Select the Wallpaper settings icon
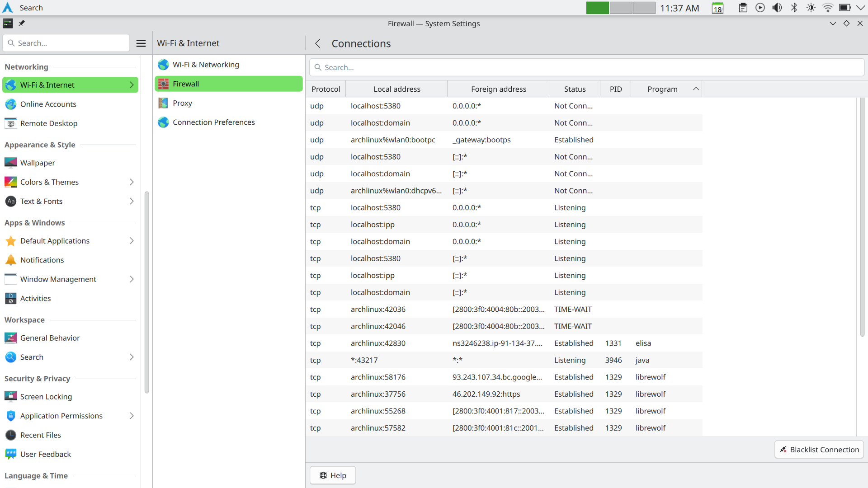The width and height of the screenshot is (868, 488). click(x=11, y=163)
